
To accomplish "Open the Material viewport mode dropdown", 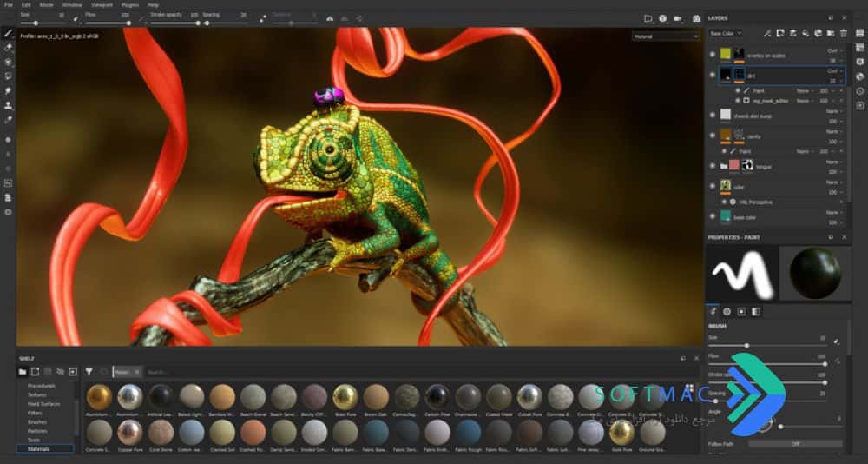I will point(667,36).
